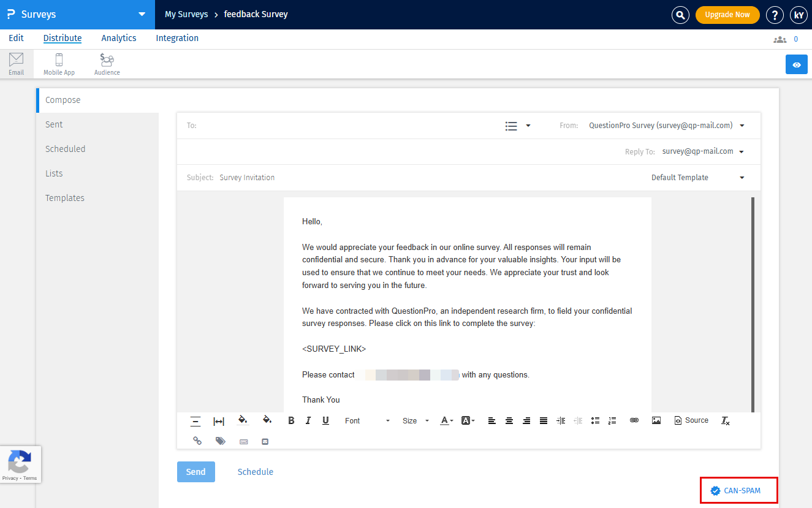Insert a bulleted list

[x=595, y=420]
